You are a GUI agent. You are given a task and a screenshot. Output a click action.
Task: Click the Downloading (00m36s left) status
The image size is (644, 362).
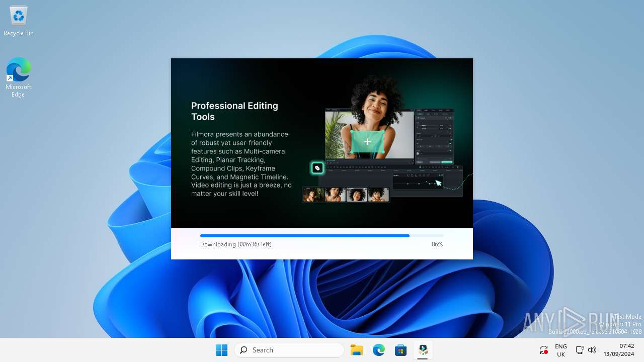point(236,244)
